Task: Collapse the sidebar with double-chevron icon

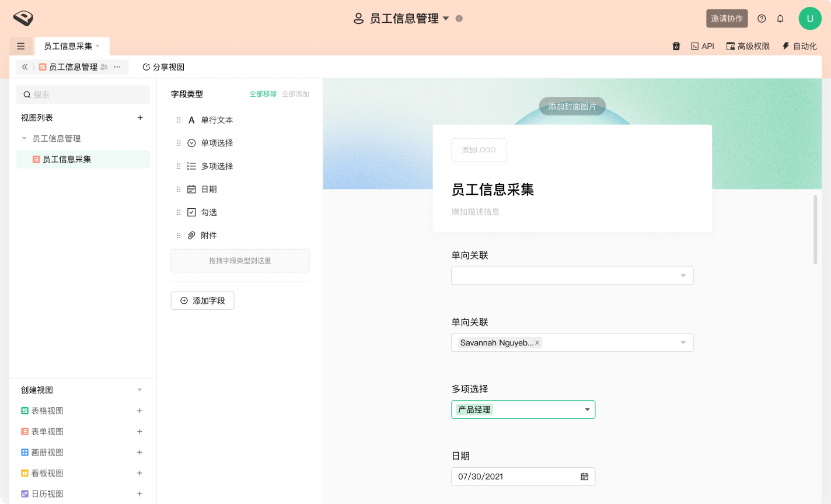Action: tap(25, 67)
